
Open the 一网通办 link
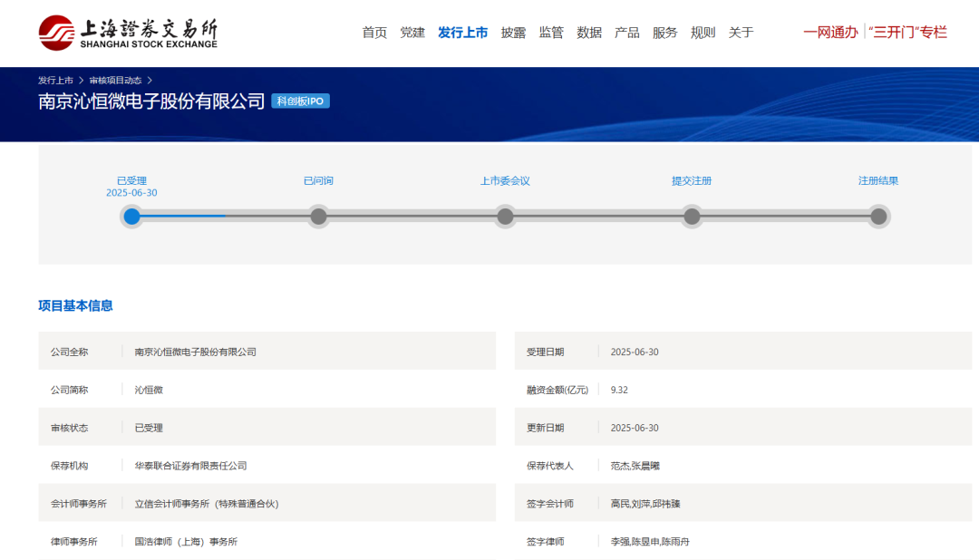(x=830, y=33)
